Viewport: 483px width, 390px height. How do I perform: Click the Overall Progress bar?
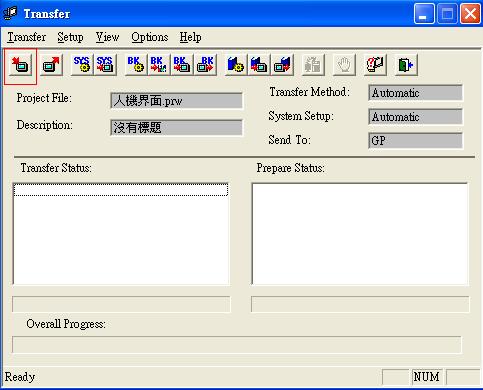tap(237, 345)
